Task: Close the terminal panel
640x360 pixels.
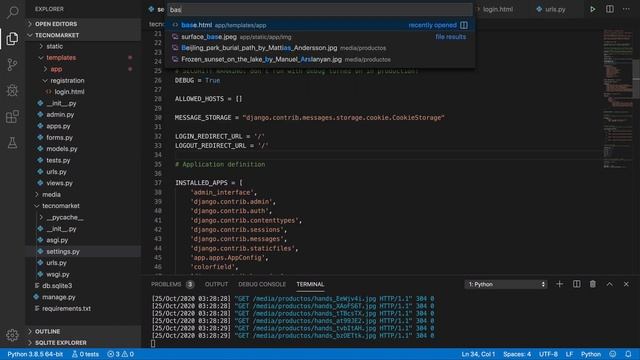Action: click(626, 284)
